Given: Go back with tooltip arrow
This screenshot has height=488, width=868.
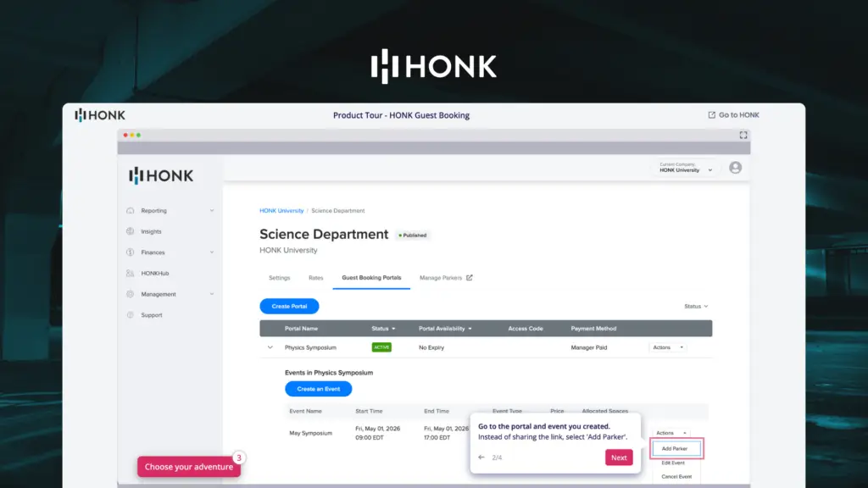Looking at the screenshot, I should point(481,457).
